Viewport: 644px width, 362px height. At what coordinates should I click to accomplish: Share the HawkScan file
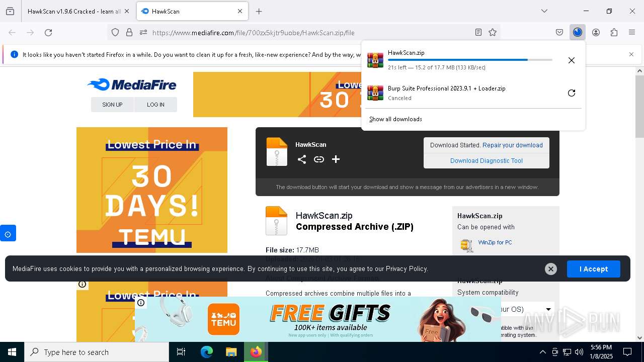(302, 159)
